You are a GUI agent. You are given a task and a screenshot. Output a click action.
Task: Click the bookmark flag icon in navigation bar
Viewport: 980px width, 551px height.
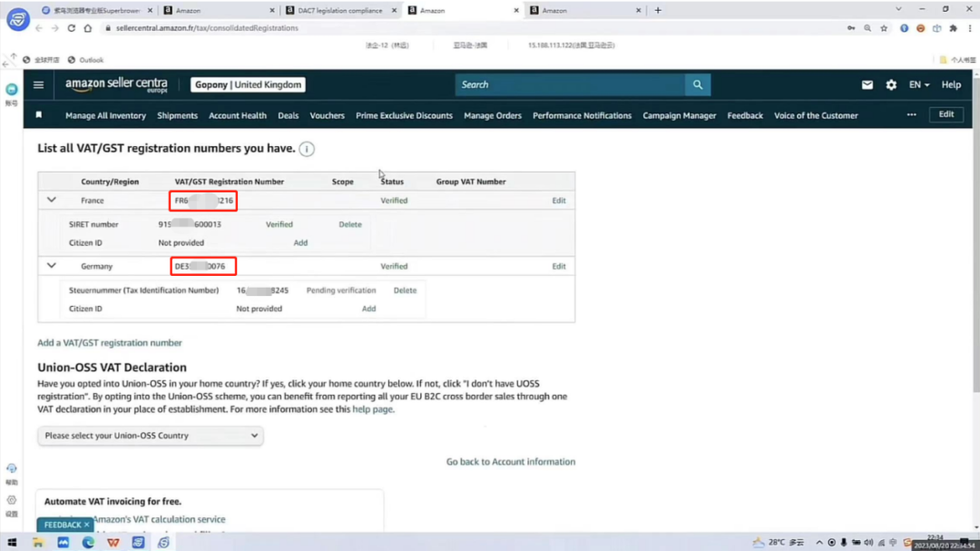coord(39,115)
